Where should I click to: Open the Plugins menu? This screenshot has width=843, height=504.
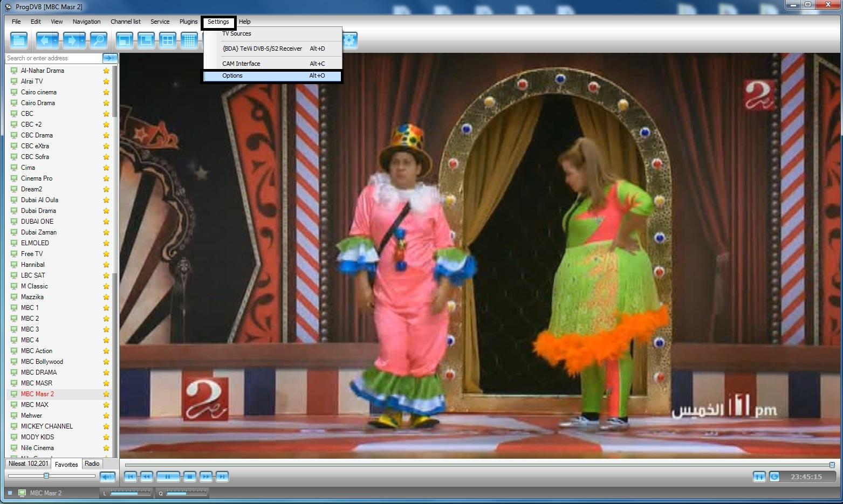(188, 22)
